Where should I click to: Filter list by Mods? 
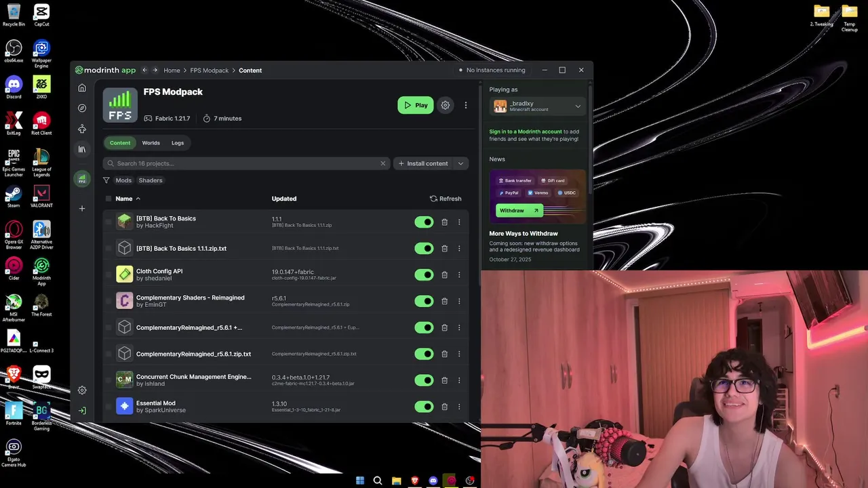[x=123, y=180]
